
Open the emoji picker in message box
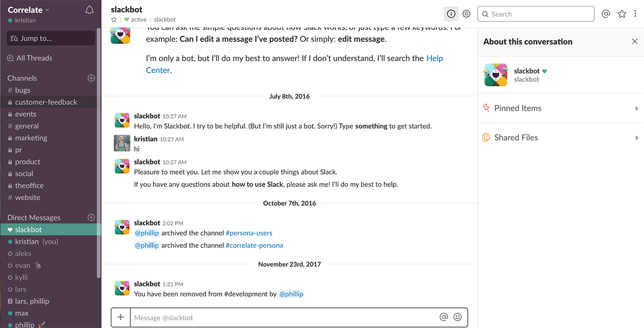(458, 317)
